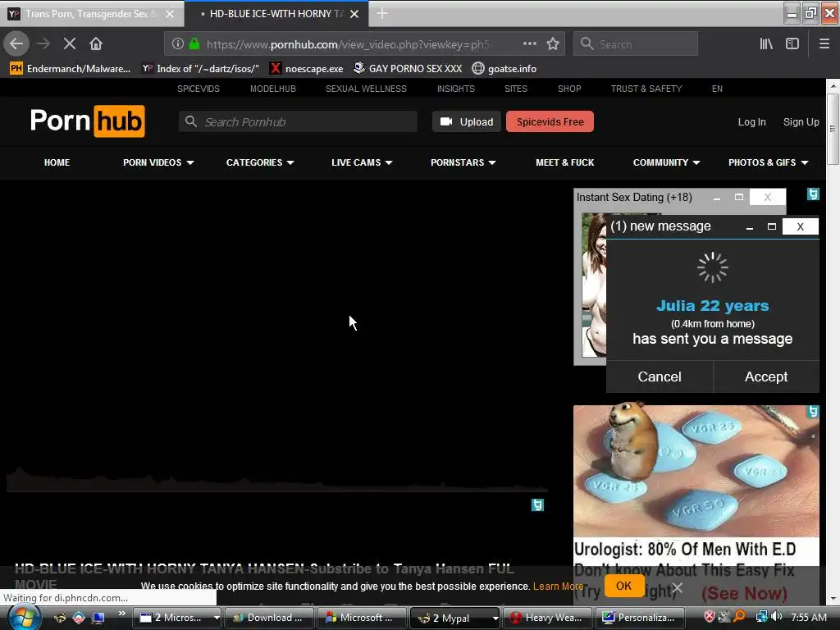Open the SPICEVIDS top link
This screenshot has height=630, width=840.
point(199,89)
